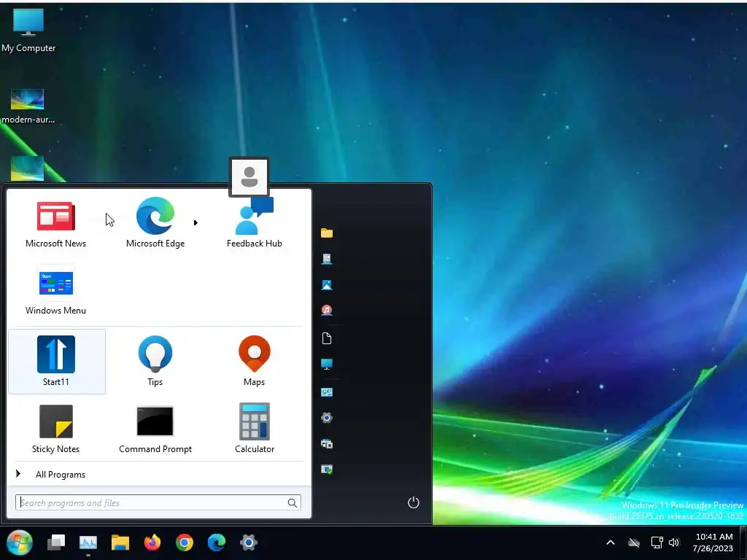The width and height of the screenshot is (747, 560).
Task: Open the Control Panel icon in the sidebar
Action: pyautogui.click(x=327, y=392)
